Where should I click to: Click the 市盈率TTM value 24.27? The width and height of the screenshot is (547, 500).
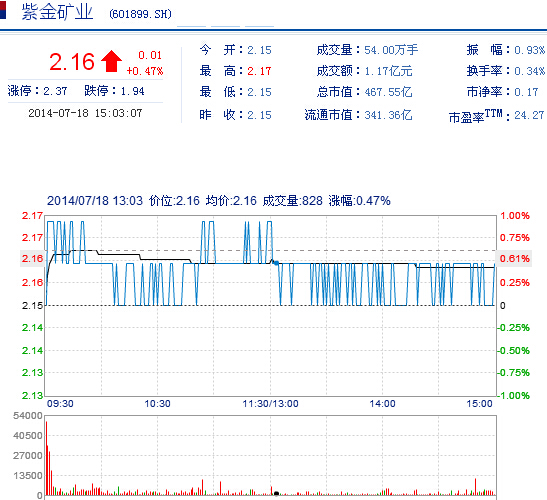click(x=529, y=115)
